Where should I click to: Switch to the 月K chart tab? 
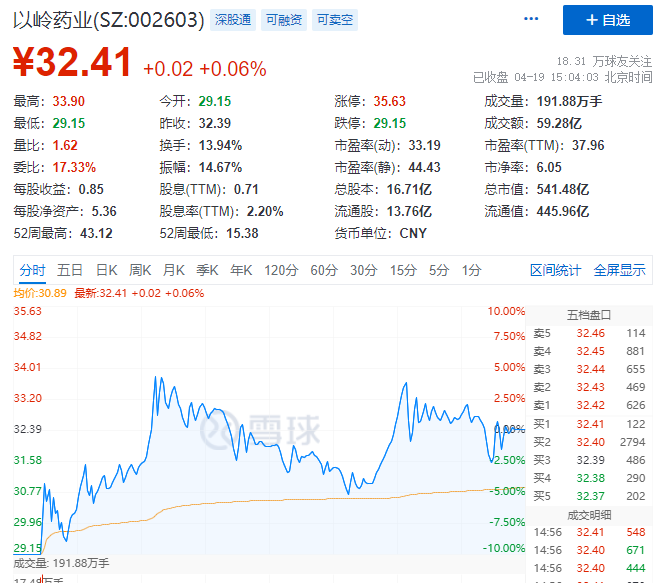174,270
